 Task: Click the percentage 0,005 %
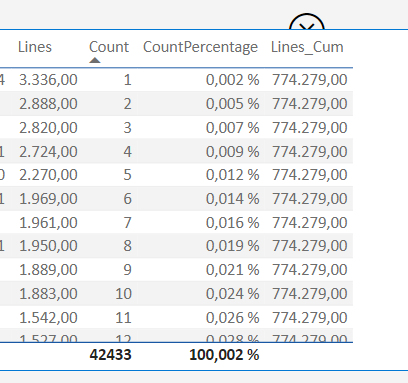(232, 104)
